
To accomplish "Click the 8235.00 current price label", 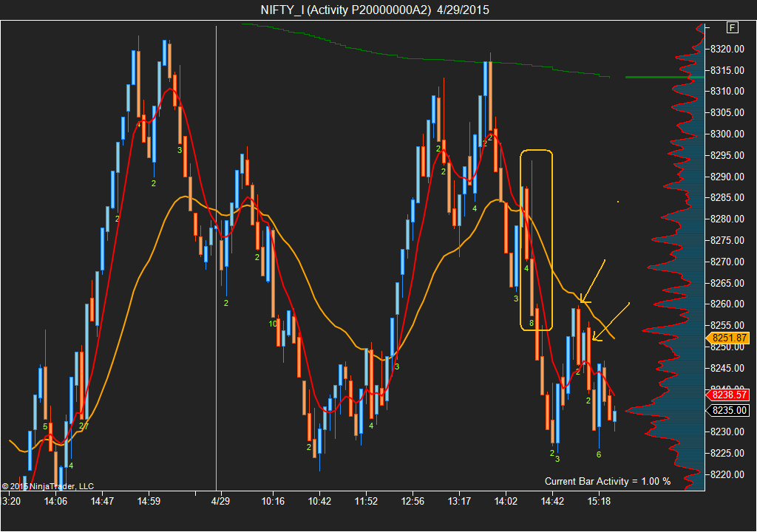I will point(728,410).
